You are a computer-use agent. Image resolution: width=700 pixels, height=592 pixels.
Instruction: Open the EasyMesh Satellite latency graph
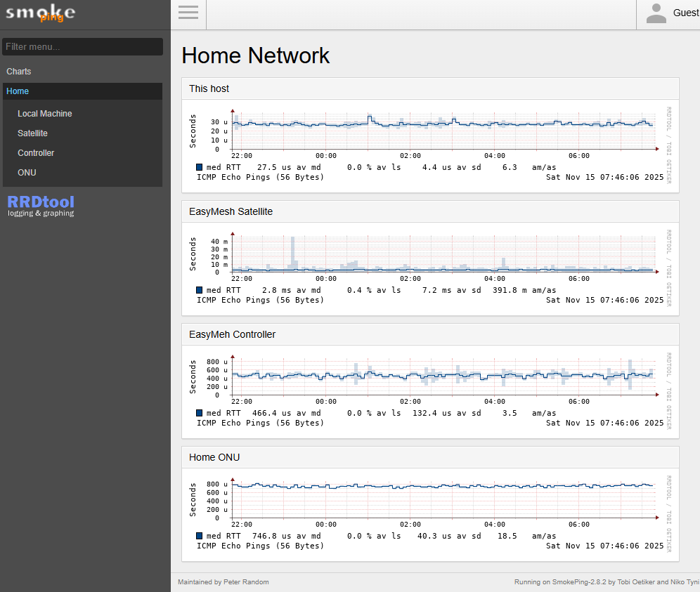[x=430, y=268]
